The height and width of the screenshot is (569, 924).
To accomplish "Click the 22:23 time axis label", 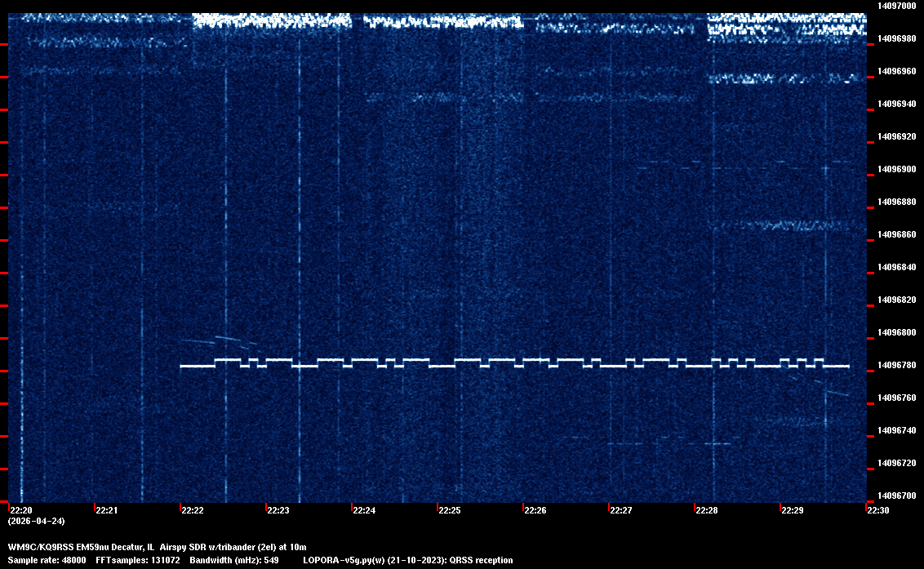I will [278, 511].
